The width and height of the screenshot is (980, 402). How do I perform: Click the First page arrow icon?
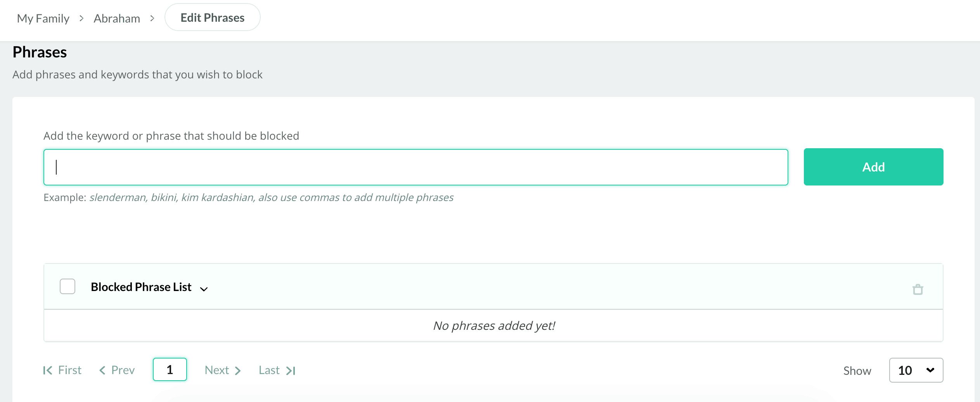[x=48, y=371]
